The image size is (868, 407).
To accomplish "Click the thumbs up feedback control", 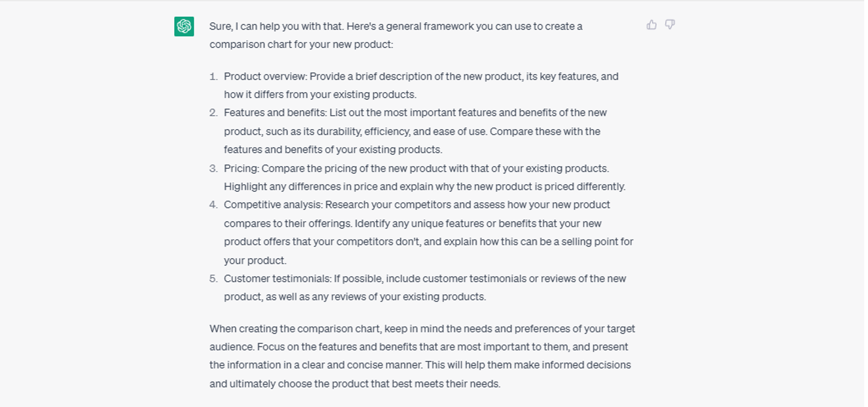I will (651, 25).
